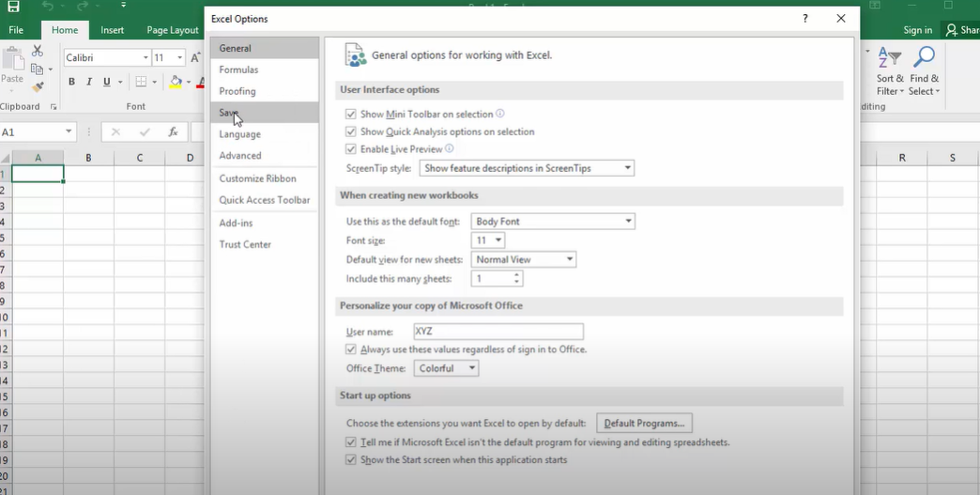Select the Proofing category in Excel Options
Viewport: 980px width, 495px height.
tap(265, 91)
